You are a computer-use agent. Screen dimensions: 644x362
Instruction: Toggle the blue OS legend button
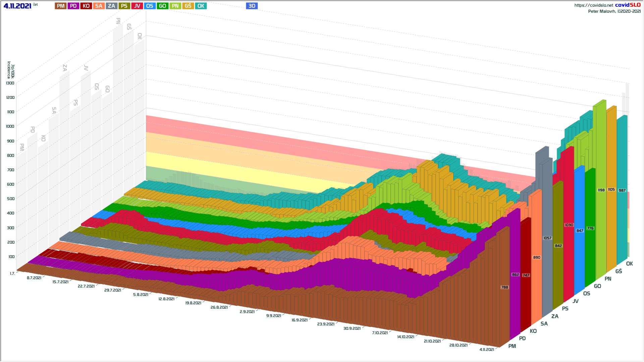pyautogui.click(x=150, y=6)
